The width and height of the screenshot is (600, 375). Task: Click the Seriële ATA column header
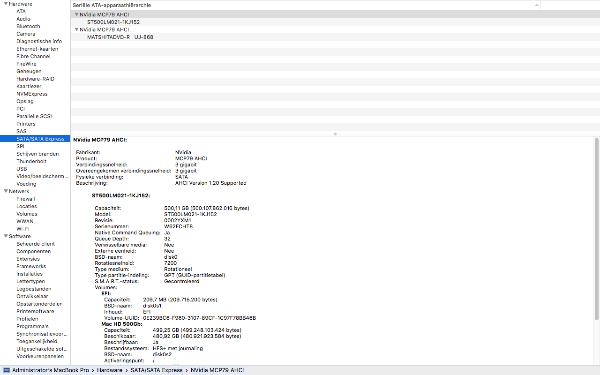pyautogui.click(x=112, y=5)
